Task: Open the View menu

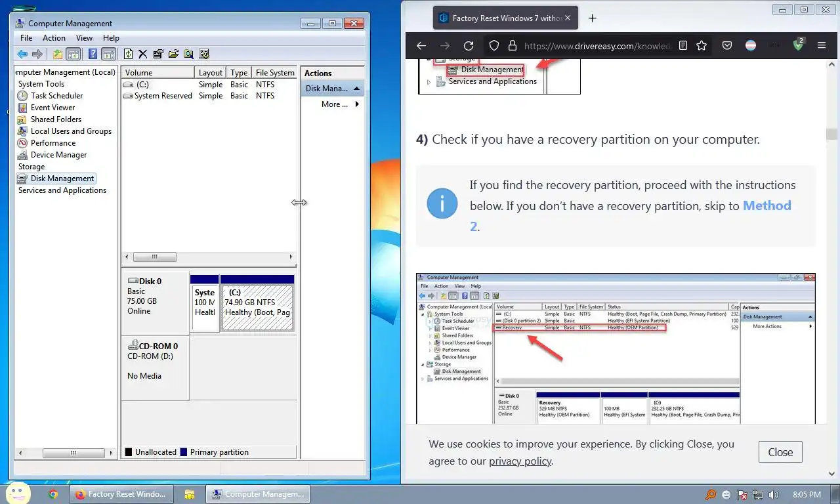Action: coord(84,38)
